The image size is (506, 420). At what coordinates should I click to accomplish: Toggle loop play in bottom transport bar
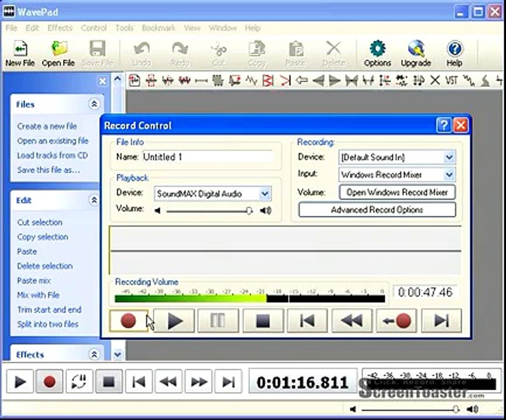(x=79, y=381)
